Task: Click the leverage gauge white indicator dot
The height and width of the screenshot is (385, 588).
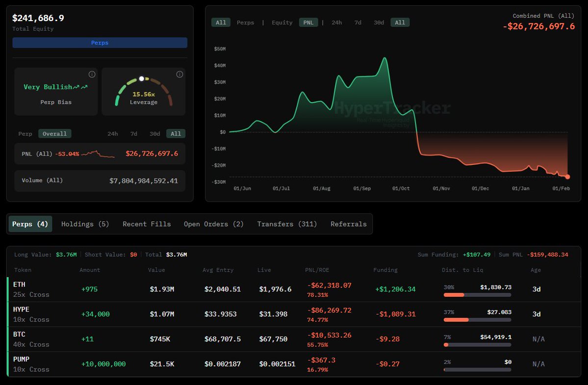Action: (142, 78)
